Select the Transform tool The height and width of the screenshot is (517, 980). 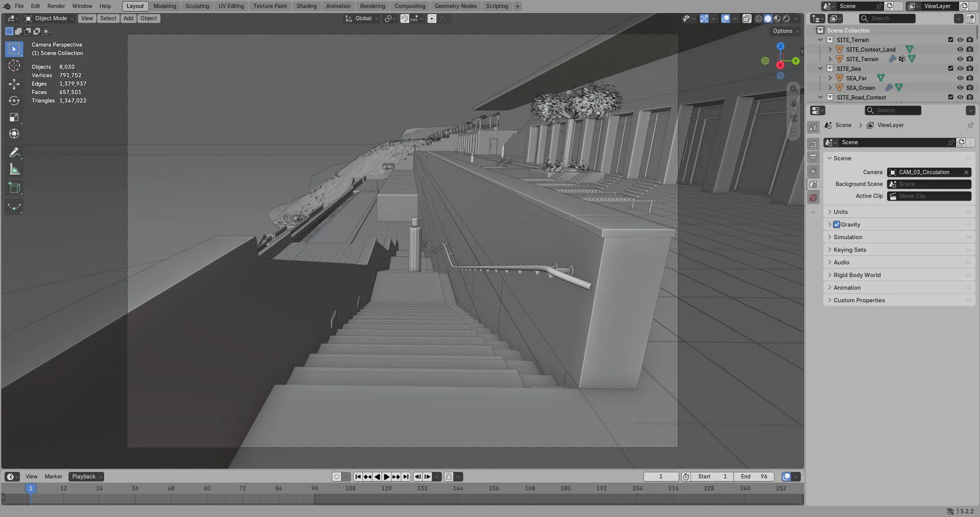pos(14,134)
